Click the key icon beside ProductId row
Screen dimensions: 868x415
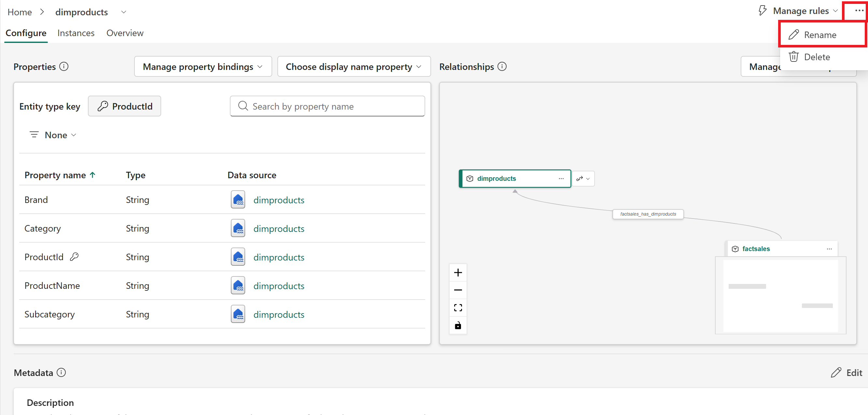(74, 257)
